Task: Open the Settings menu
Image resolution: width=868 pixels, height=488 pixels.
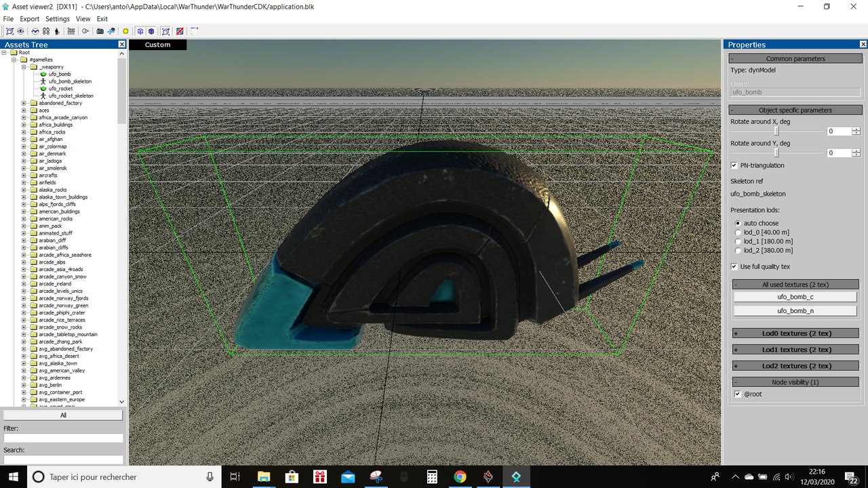Action: coord(58,19)
